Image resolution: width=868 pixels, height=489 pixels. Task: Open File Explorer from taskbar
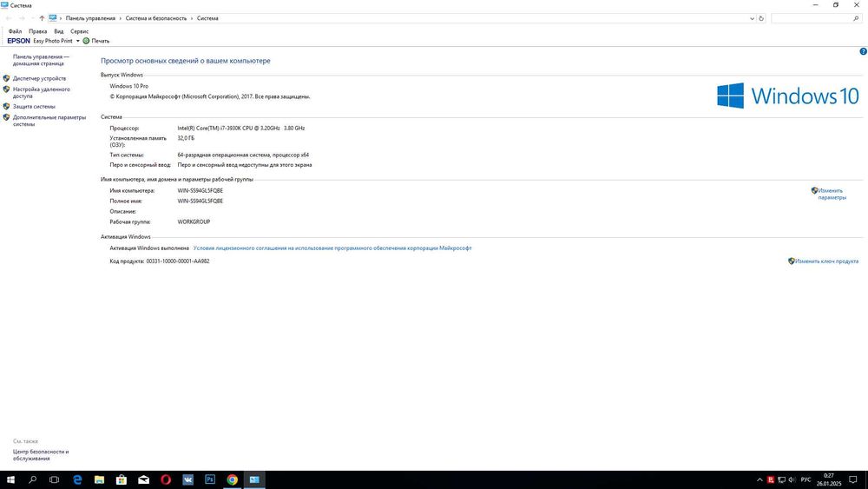pos(99,479)
